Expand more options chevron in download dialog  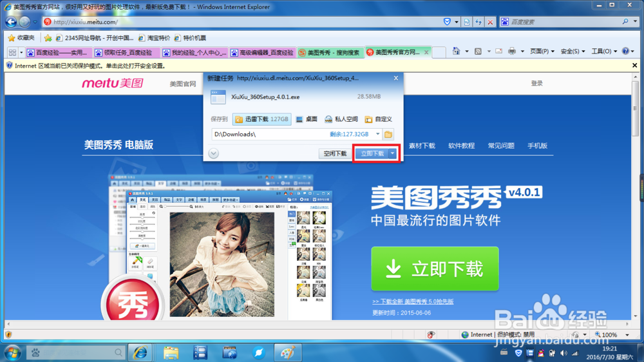(x=214, y=153)
